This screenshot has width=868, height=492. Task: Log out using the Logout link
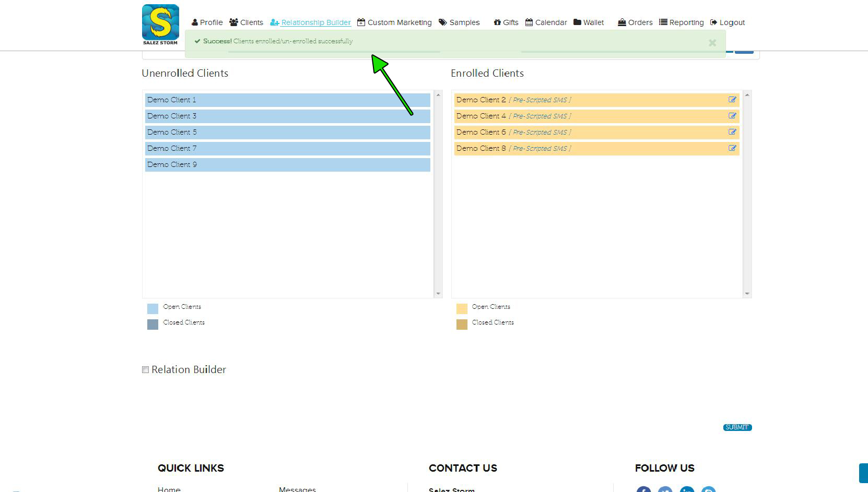point(728,22)
